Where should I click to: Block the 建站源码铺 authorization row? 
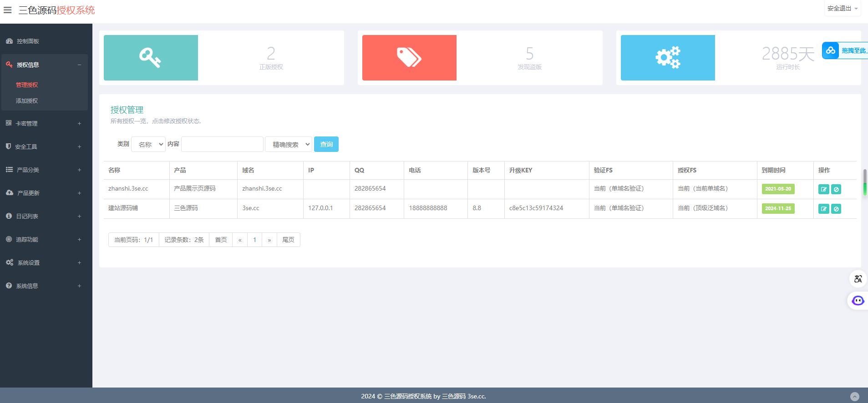[836, 209]
